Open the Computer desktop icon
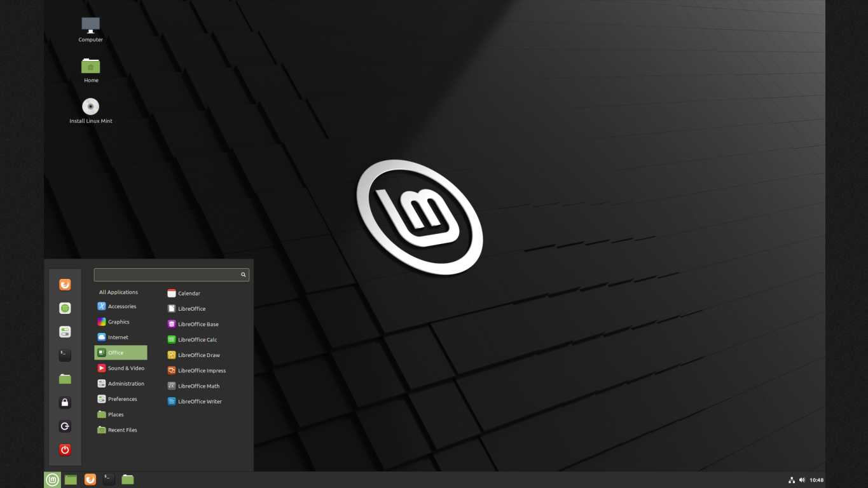 coord(91,29)
